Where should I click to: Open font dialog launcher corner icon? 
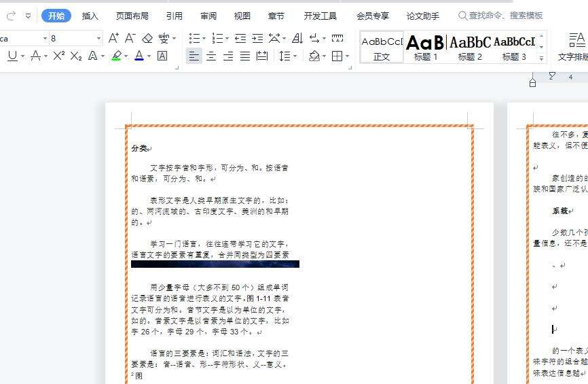[x=177, y=68]
